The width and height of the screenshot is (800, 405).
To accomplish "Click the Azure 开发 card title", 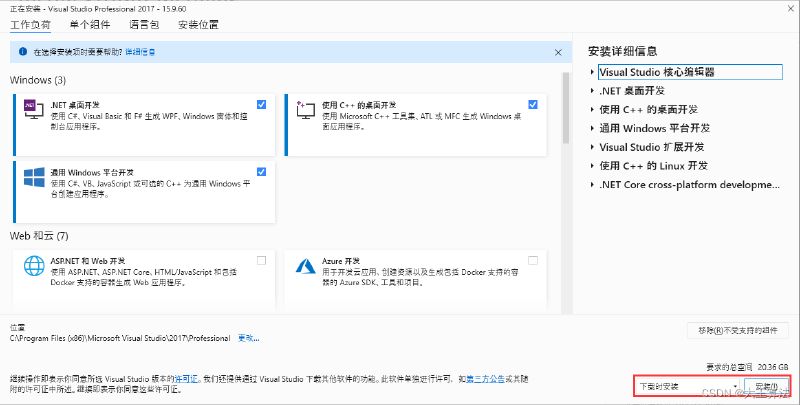I will pyautogui.click(x=341, y=261).
